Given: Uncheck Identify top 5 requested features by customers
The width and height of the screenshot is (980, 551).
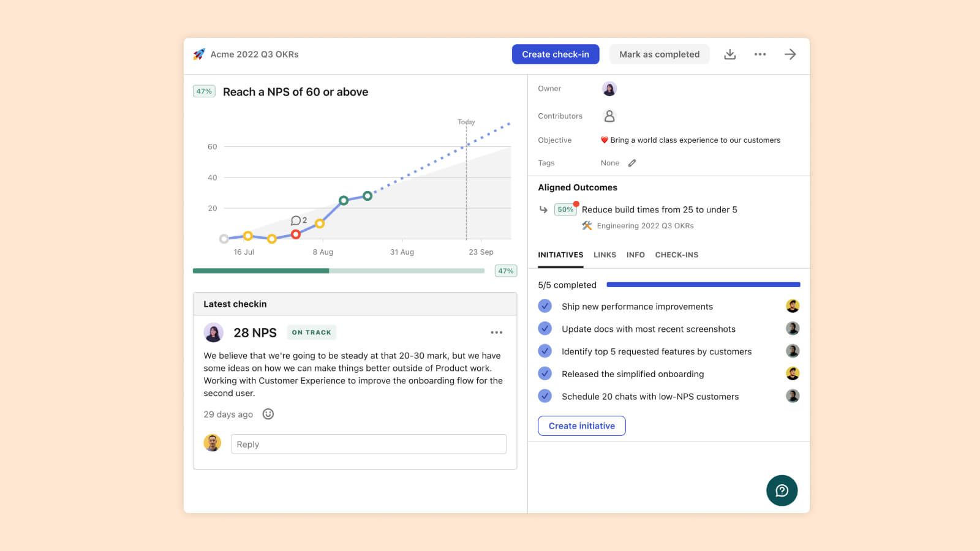Looking at the screenshot, I should 545,351.
